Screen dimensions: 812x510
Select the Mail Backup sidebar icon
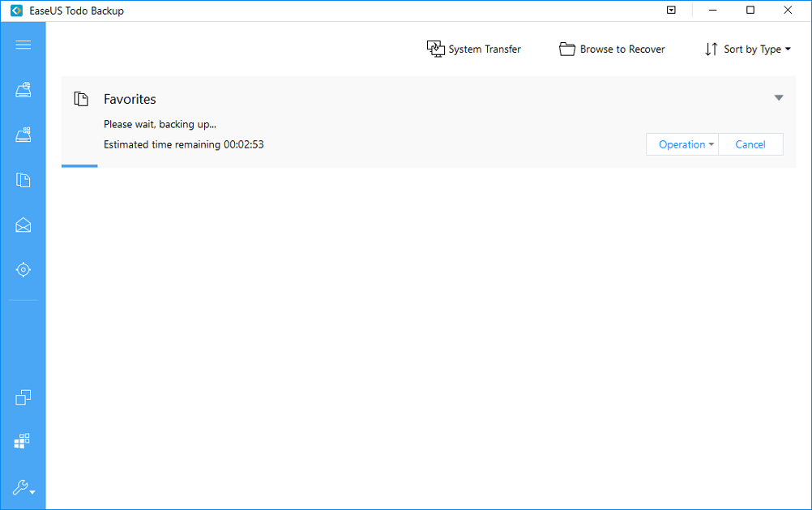click(x=23, y=225)
